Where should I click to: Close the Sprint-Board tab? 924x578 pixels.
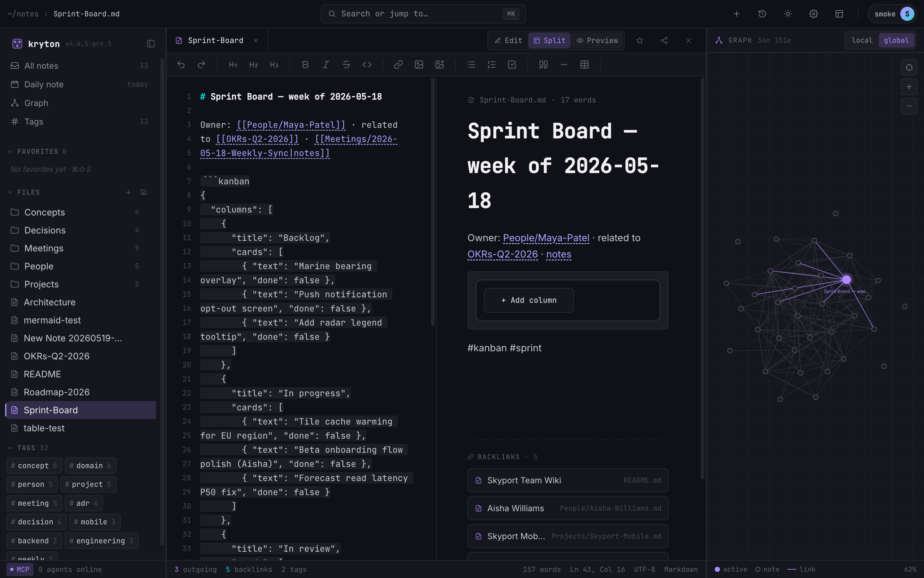pyautogui.click(x=256, y=40)
